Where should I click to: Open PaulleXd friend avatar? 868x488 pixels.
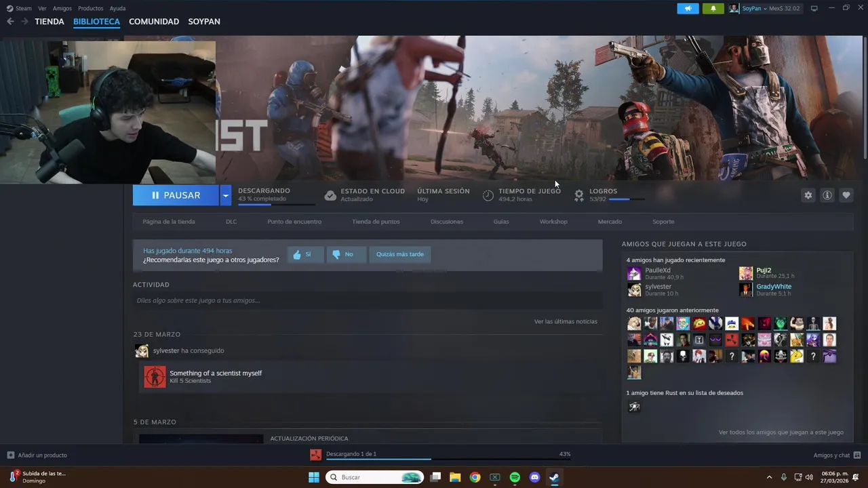click(x=634, y=274)
